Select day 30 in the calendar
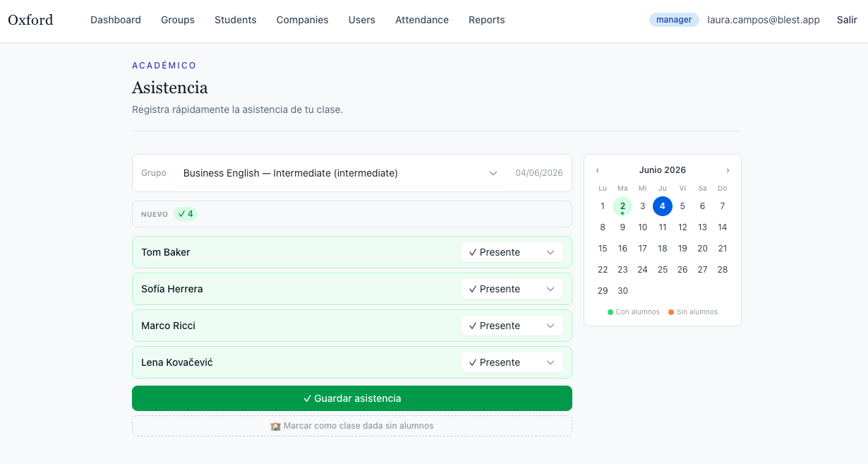This screenshot has width=868, height=464. coord(622,291)
